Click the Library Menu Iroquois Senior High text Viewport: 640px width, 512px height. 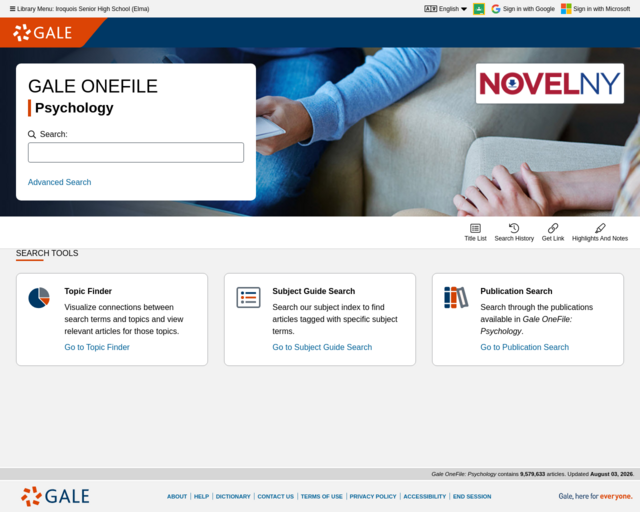click(x=83, y=9)
